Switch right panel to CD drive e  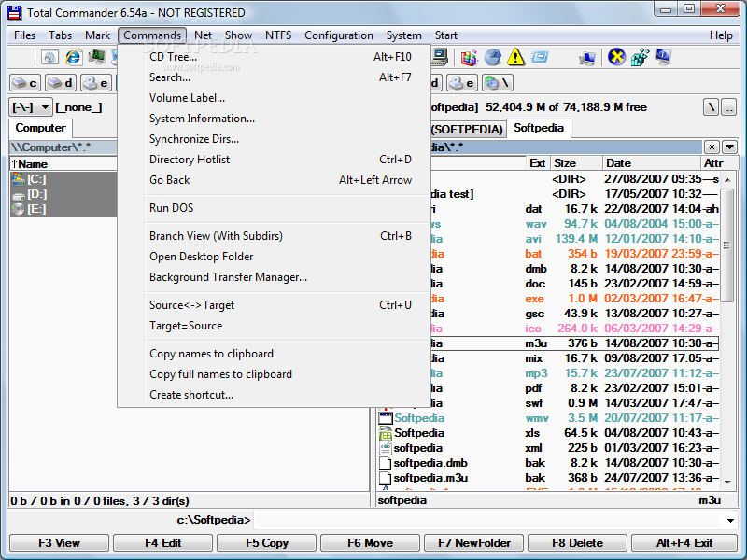click(462, 83)
